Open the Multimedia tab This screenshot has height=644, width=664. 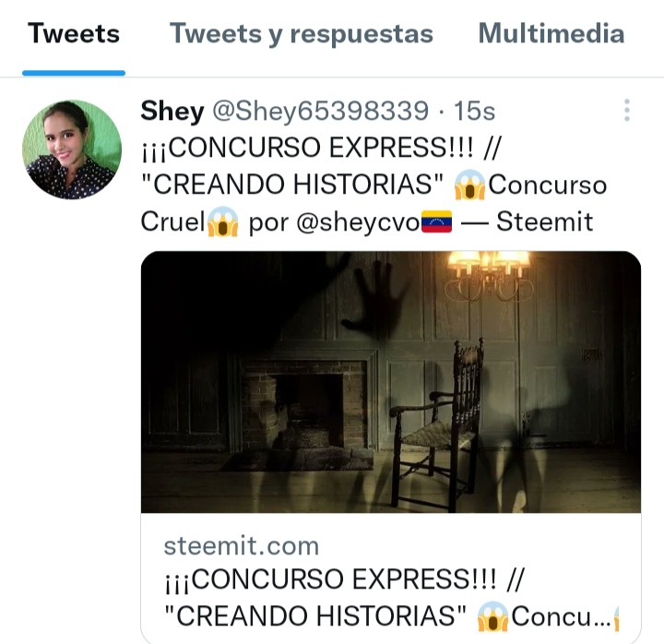click(x=551, y=33)
